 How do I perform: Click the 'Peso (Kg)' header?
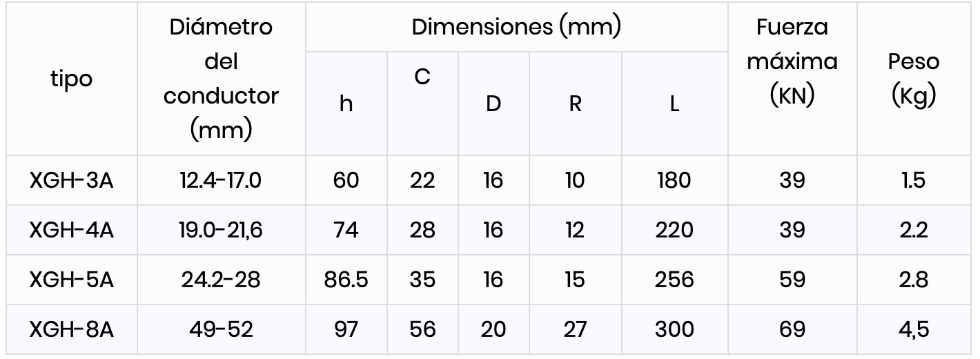[914, 79]
